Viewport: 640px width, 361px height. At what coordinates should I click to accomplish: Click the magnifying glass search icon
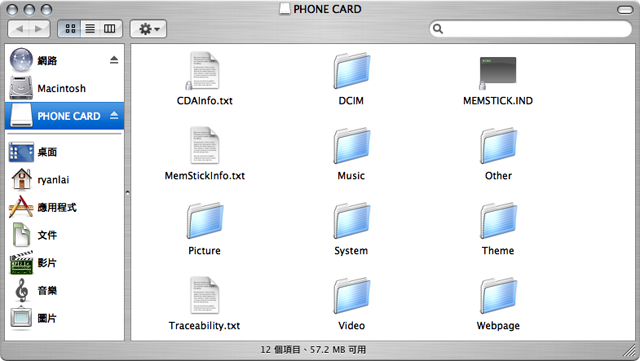click(x=438, y=29)
